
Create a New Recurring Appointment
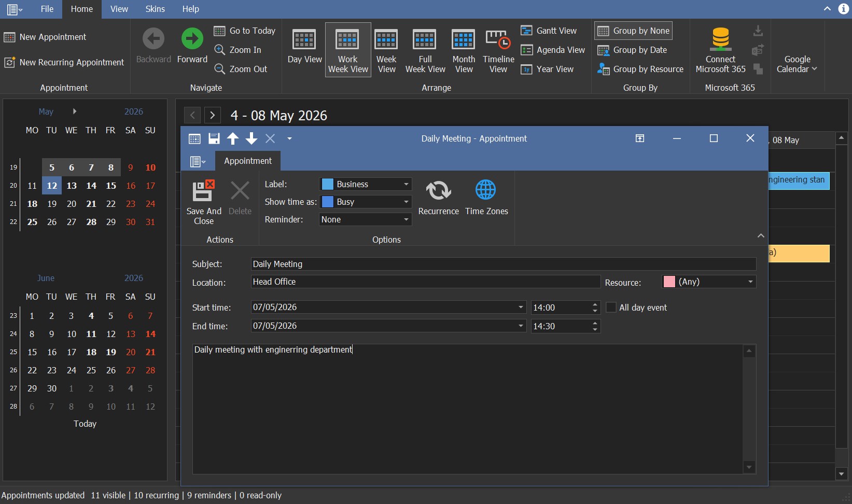point(64,62)
